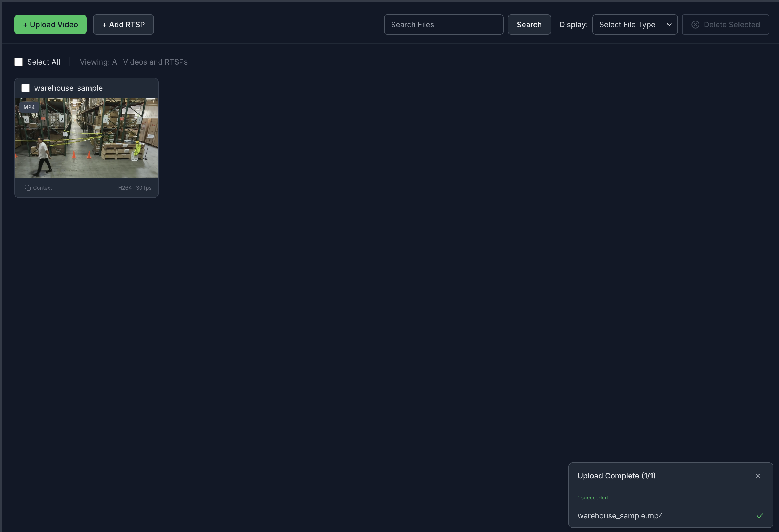
Task: Click the Context copy icon on warehouse_sample card
Action: tap(28, 188)
